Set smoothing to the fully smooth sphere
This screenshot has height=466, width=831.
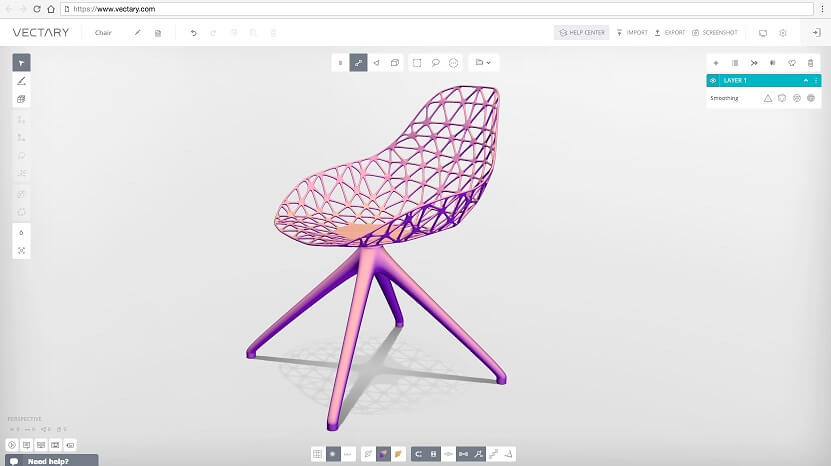point(811,98)
